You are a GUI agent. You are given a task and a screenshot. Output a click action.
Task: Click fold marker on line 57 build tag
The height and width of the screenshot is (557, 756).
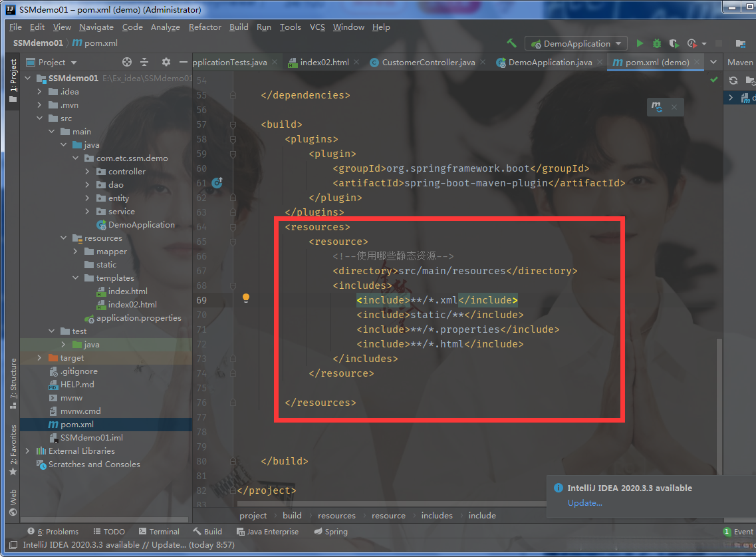point(233,124)
